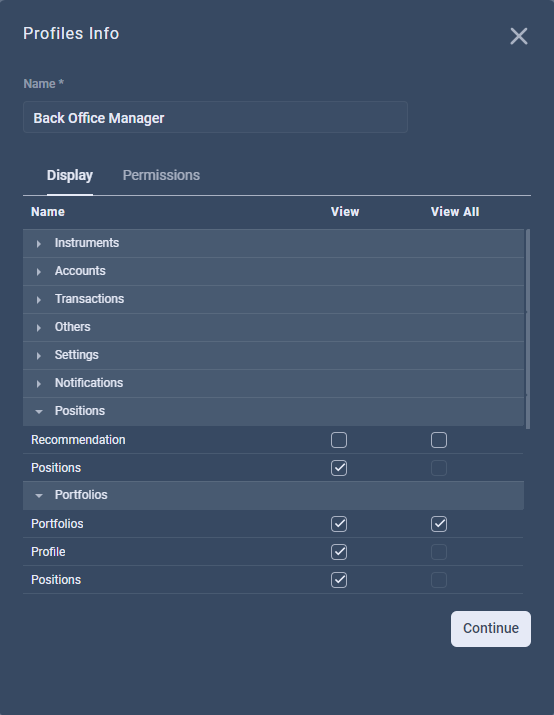554x715 pixels.
Task: Click the Name field with Back Office Manager
Action: pos(215,117)
